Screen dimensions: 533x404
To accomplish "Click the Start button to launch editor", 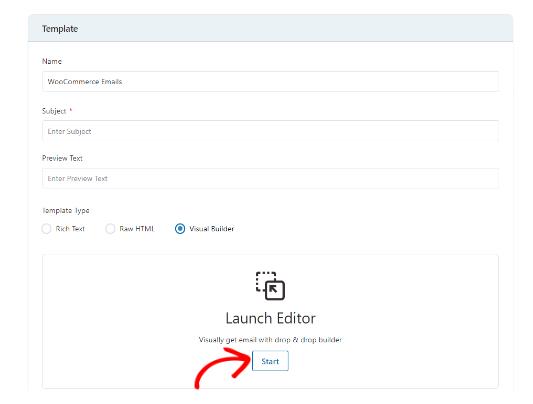I will [270, 361].
